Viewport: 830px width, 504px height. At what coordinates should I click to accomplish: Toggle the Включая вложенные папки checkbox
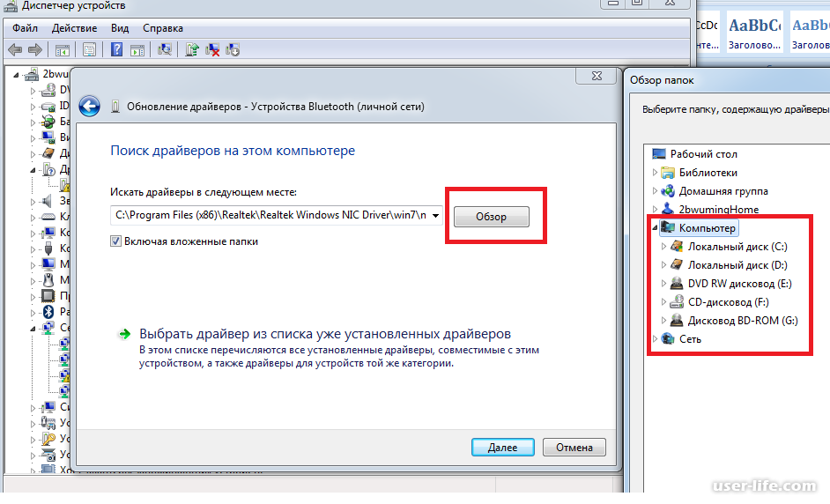coord(115,241)
